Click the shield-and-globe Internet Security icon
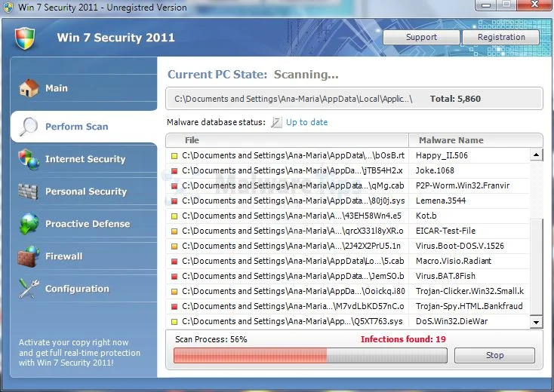The height and width of the screenshot is (392, 554). point(29,159)
